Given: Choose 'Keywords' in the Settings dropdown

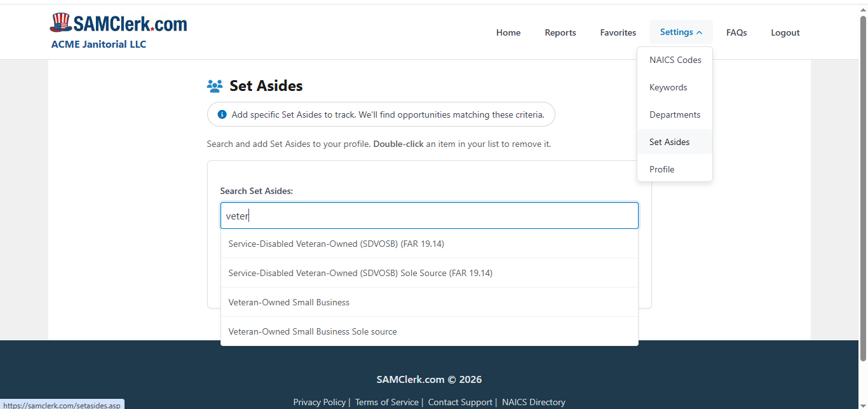Looking at the screenshot, I should (x=668, y=87).
